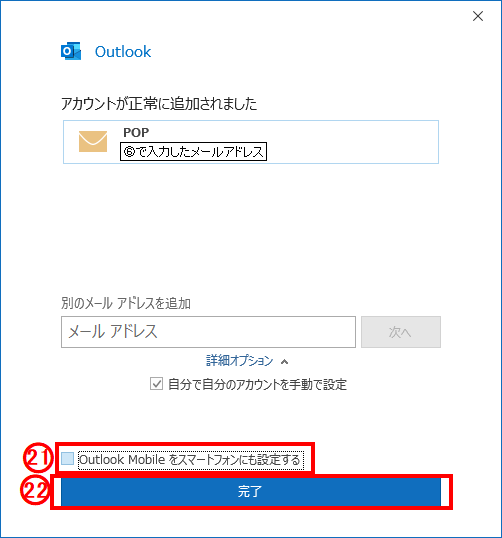This screenshot has width=502, height=538.
Task: Focus the メール アドレス input field
Action: coord(208,332)
